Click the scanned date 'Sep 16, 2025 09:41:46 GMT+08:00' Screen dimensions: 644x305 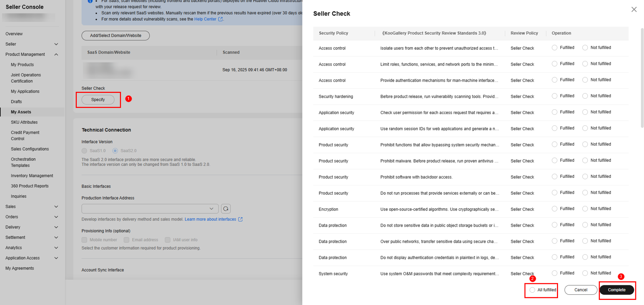point(255,70)
